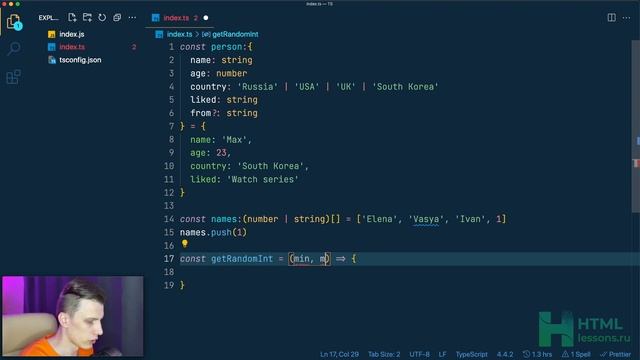
Task: Click Ln 17, Col 29 status item
Action: [339, 354]
